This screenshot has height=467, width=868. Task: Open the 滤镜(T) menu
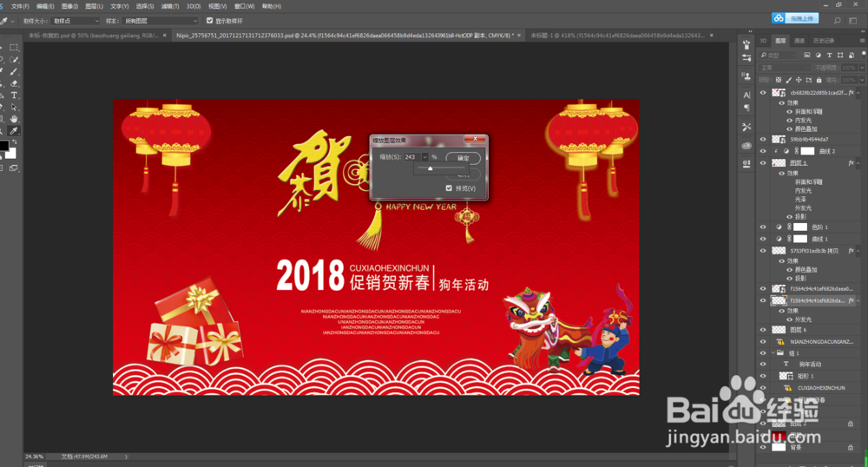coord(169,6)
